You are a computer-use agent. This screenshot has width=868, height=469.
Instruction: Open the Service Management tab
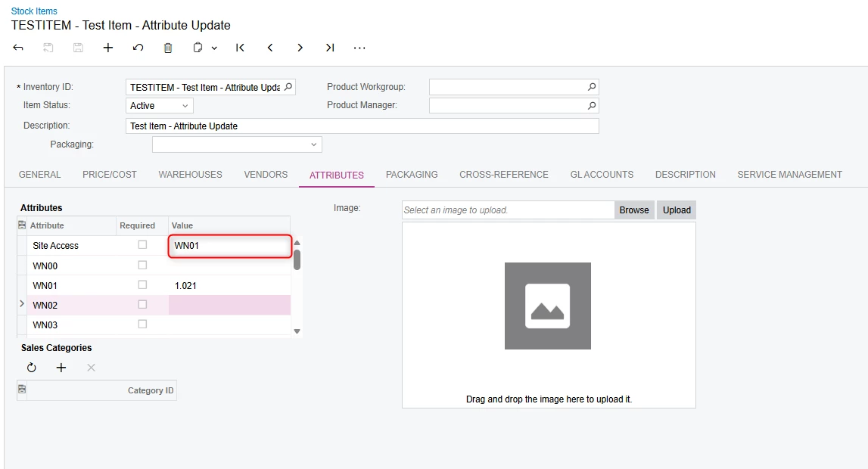click(x=789, y=174)
